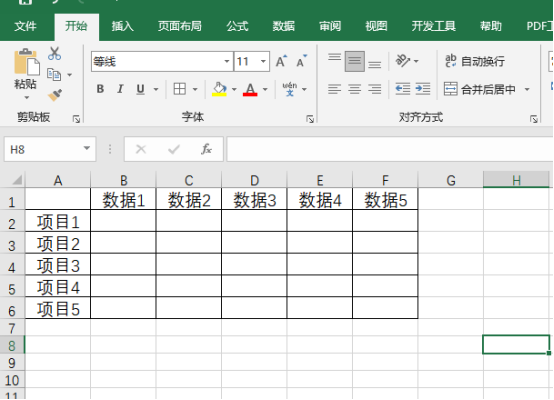Switch to the 页面布局 tab
This screenshot has height=400, width=554.
coord(179,26)
